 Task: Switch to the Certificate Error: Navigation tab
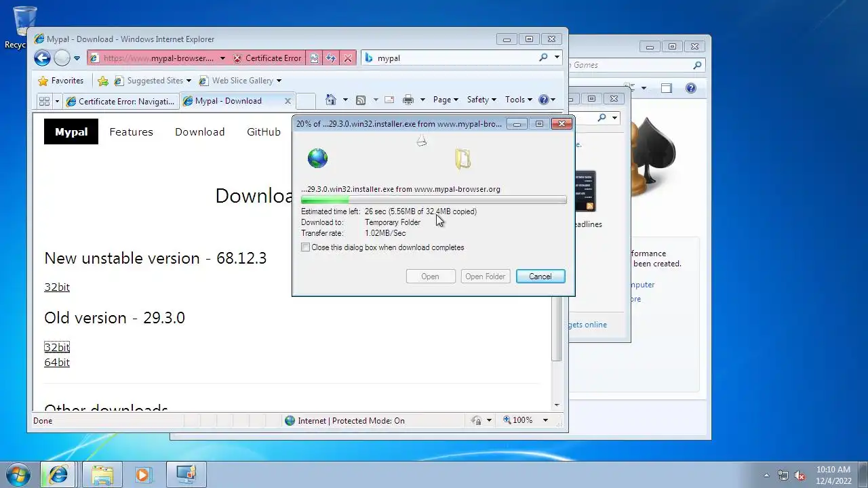121,101
